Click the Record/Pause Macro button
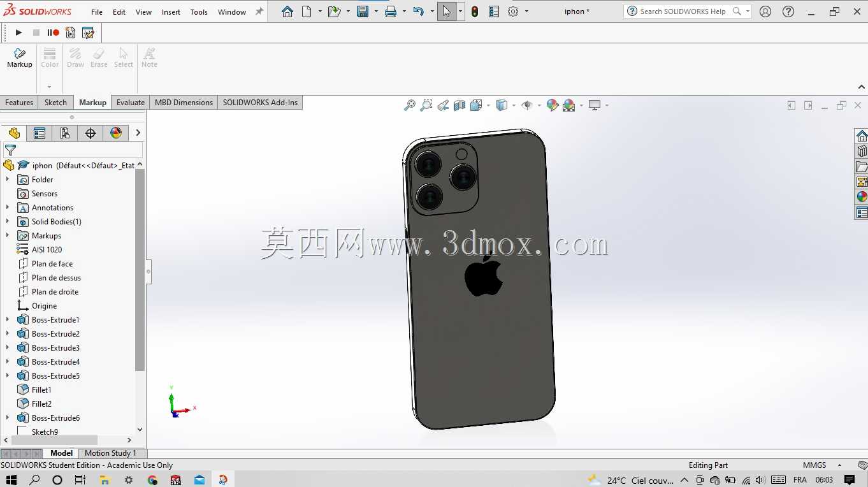 [54, 33]
